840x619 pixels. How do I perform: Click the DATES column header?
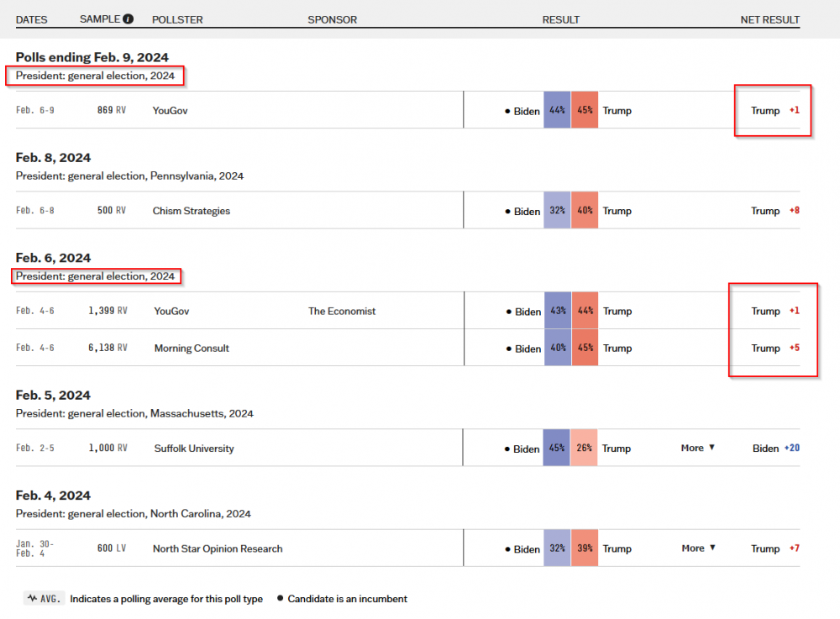pyautogui.click(x=31, y=19)
